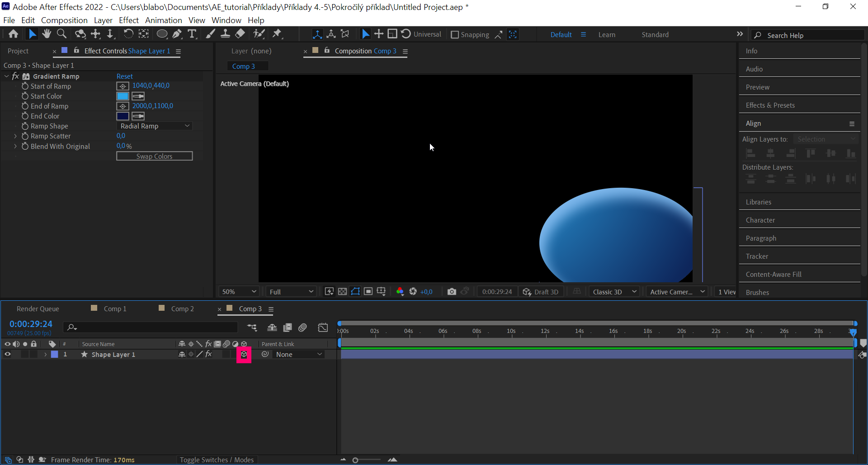This screenshot has width=868, height=465.
Task: Select the Zoom tool
Action: click(x=61, y=34)
